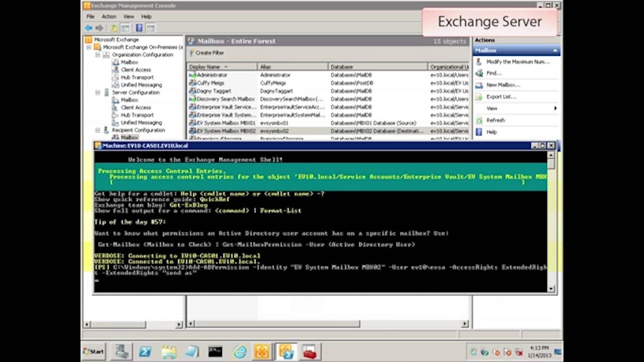Select Unified Messaging under Server Configuration
Image resolution: width=644 pixels, height=362 pixels.
tap(141, 123)
